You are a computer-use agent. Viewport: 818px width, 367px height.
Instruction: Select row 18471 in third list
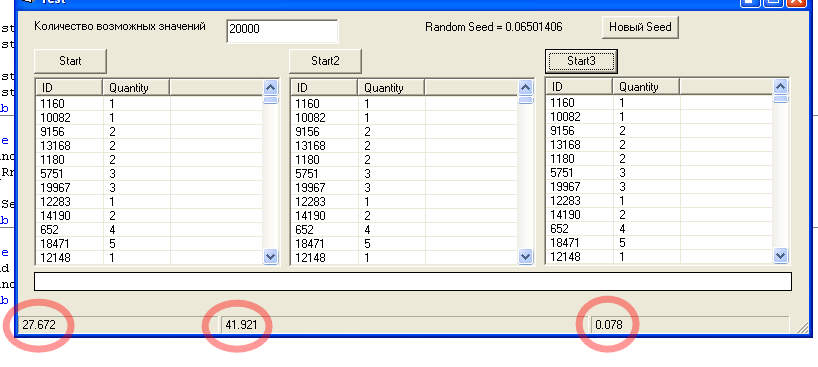click(x=659, y=243)
